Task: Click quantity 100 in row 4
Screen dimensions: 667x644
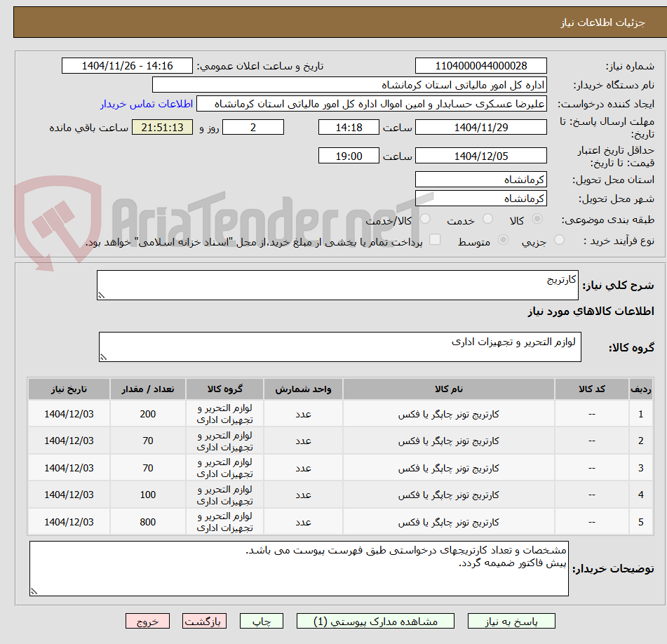Action: tap(147, 495)
